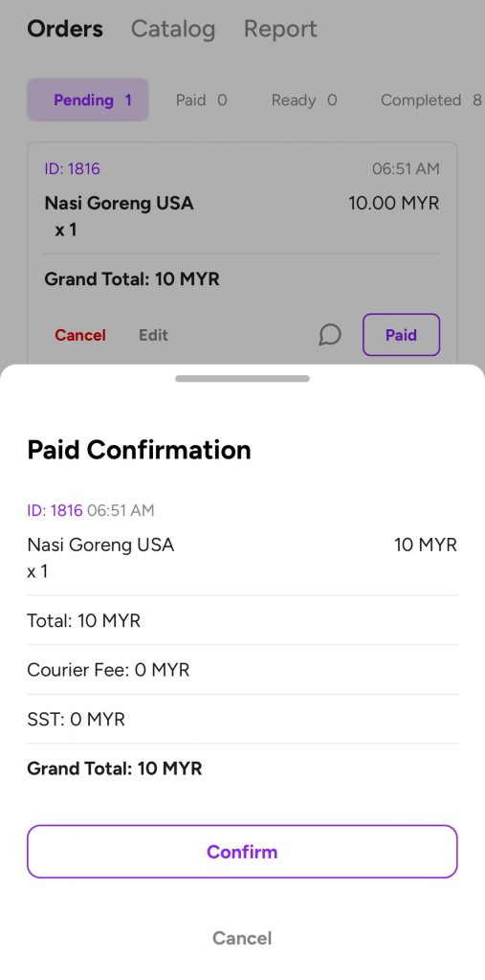The image size is (485, 980).
Task: Tap the purple ID: 1816 in Paid Confirmation sheet
Action: point(55,511)
